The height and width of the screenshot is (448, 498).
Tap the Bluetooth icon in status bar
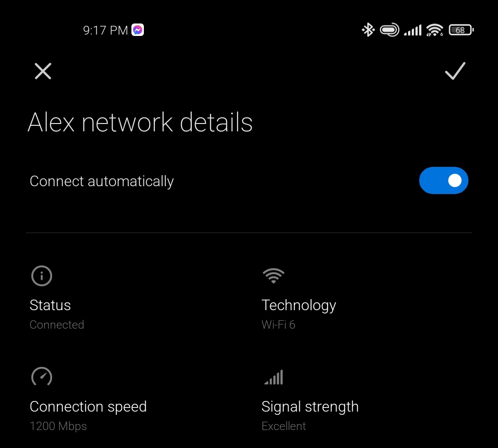point(368,30)
